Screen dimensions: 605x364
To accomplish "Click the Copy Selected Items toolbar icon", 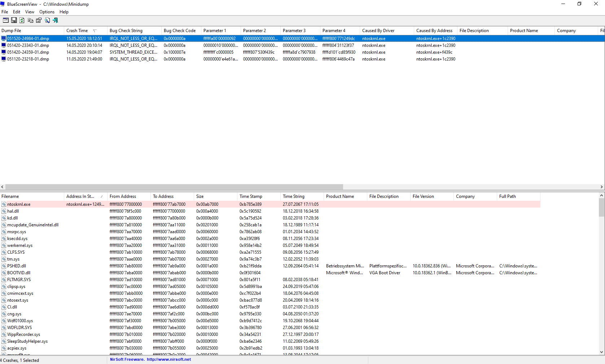I will [30, 21].
